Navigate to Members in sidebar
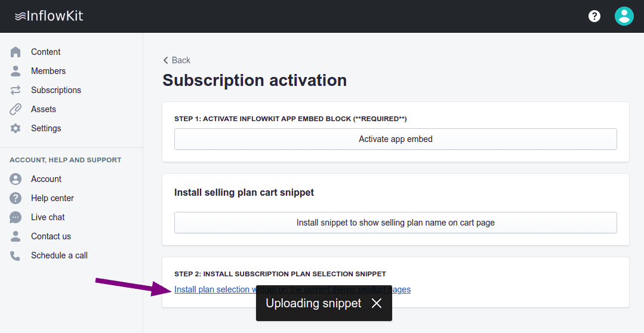 pyautogui.click(x=48, y=71)
